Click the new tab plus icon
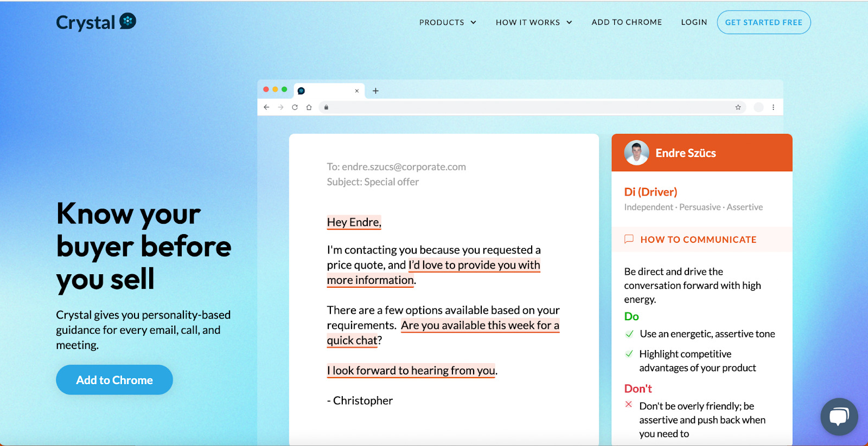Viewport: 868px width, 446px height. coord(375,91)
